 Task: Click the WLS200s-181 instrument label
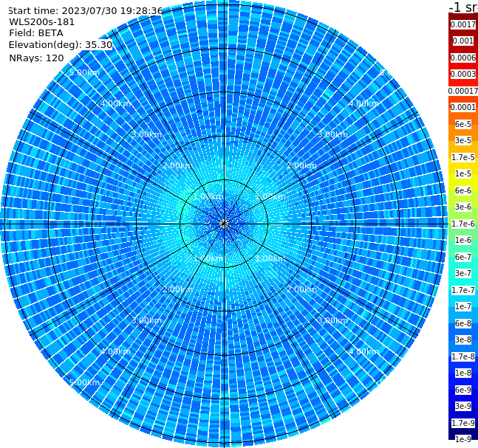coord(42,22)
